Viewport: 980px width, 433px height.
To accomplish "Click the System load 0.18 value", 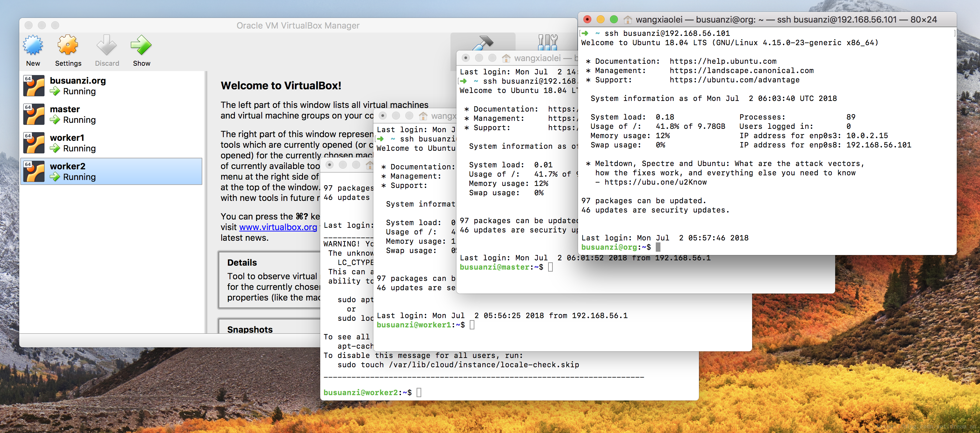I will (665, 117).
